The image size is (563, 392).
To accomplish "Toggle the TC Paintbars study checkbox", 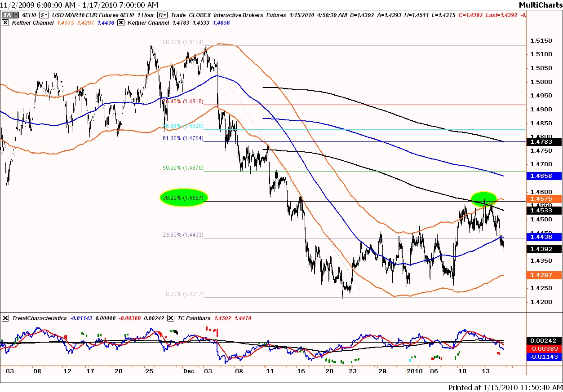I will pos(170,318).
